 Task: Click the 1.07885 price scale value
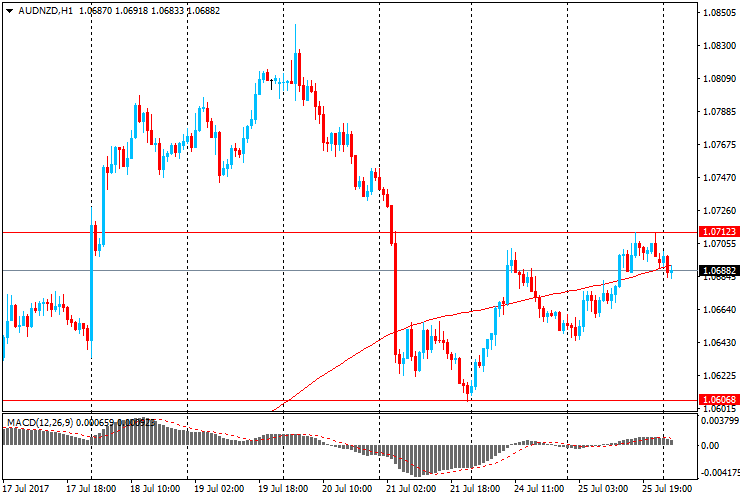tap(719, 112)
